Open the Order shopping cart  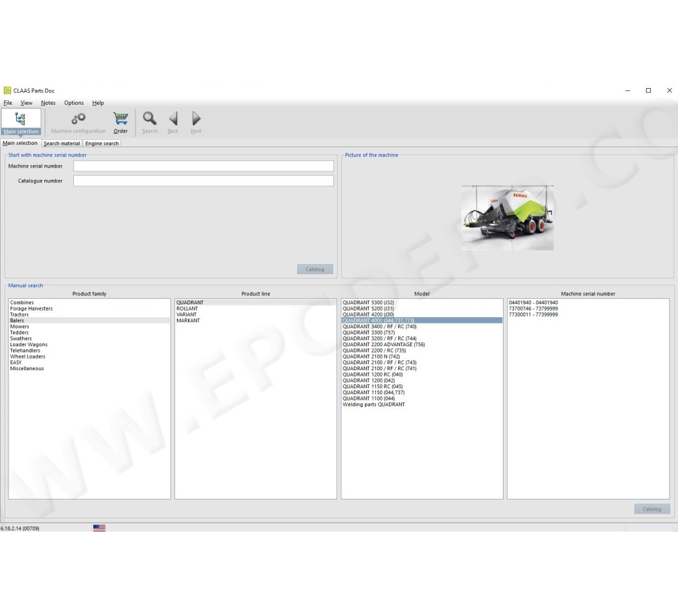[x=121, y=123]
